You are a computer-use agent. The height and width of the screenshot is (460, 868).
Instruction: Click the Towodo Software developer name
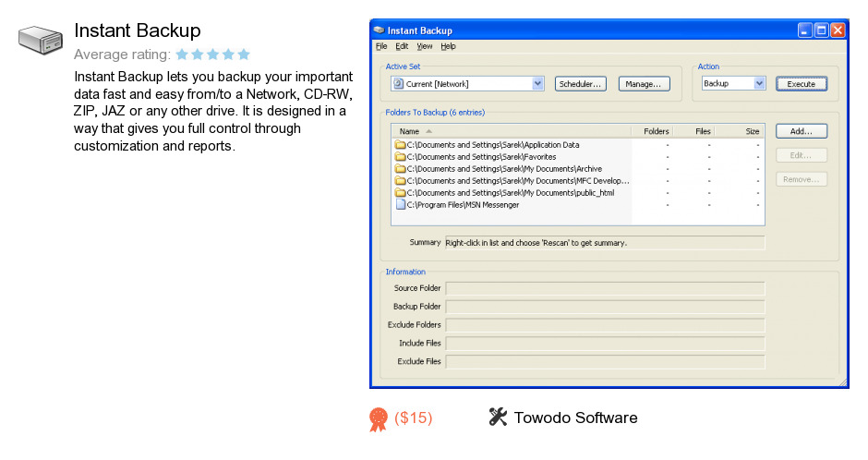point(575,418)
